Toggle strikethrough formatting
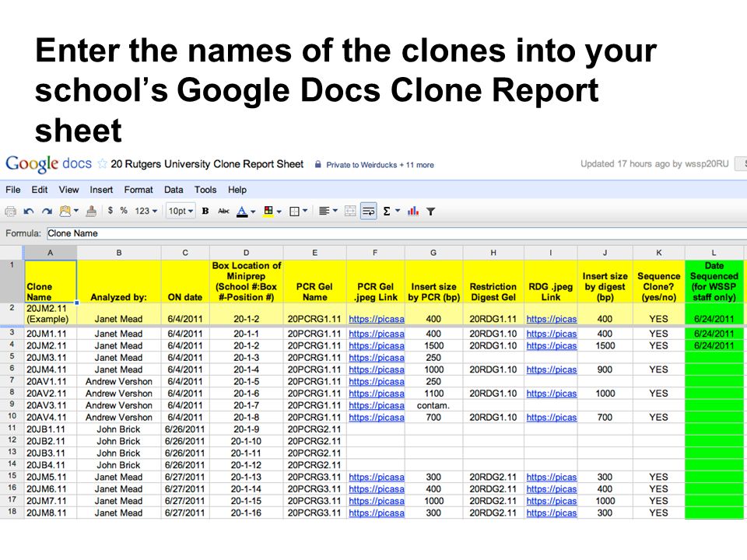 (x=223, y=211)
